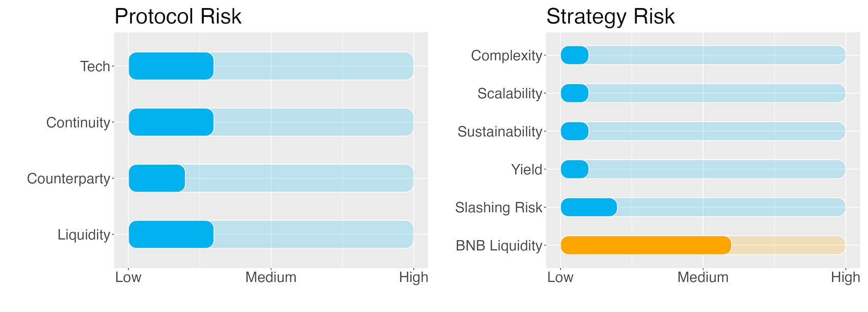
Task: Click the Sustainability risk bar's blue fill
Action: tap(574, 132)
